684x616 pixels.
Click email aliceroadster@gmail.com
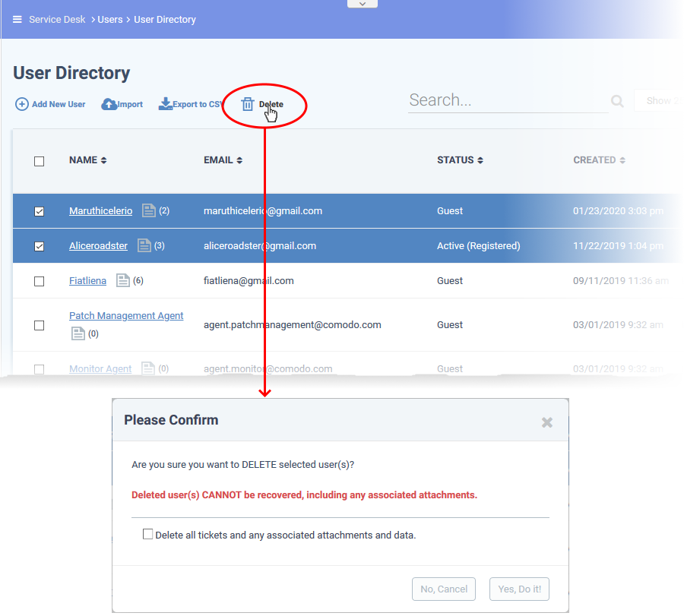coord(260,245)
